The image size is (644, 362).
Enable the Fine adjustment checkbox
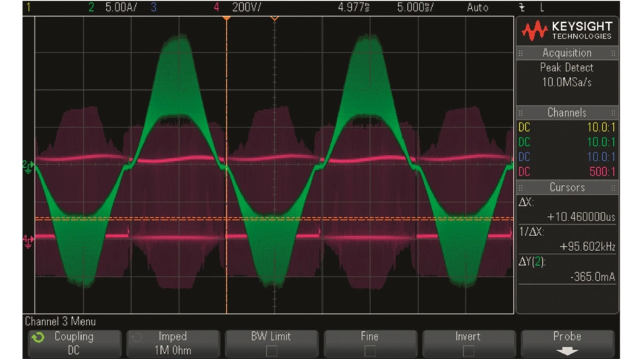pyautogui.click(x=370, y=351)
